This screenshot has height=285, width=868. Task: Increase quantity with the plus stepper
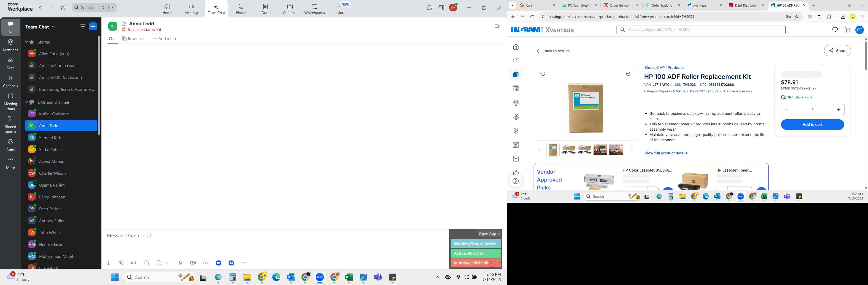pos(839,109)
